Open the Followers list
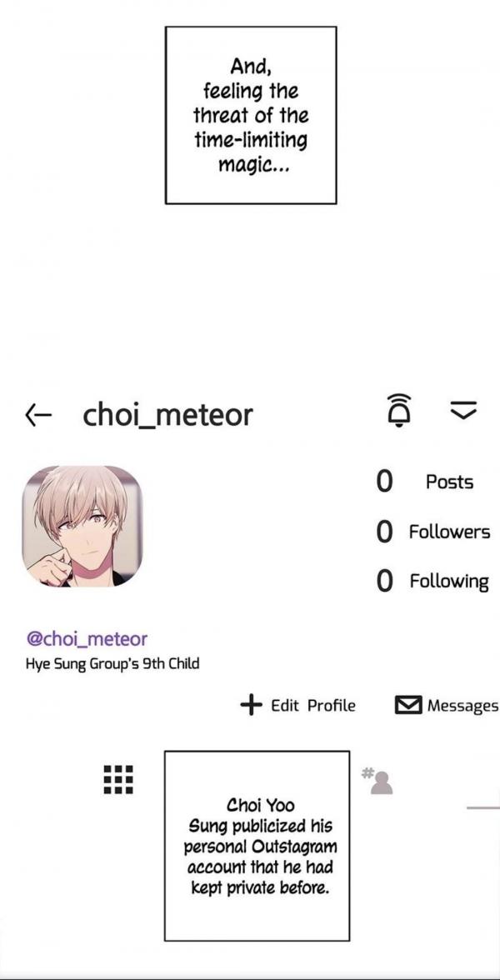The height and width of the screenshot is (980, 500). click(449, 532)
